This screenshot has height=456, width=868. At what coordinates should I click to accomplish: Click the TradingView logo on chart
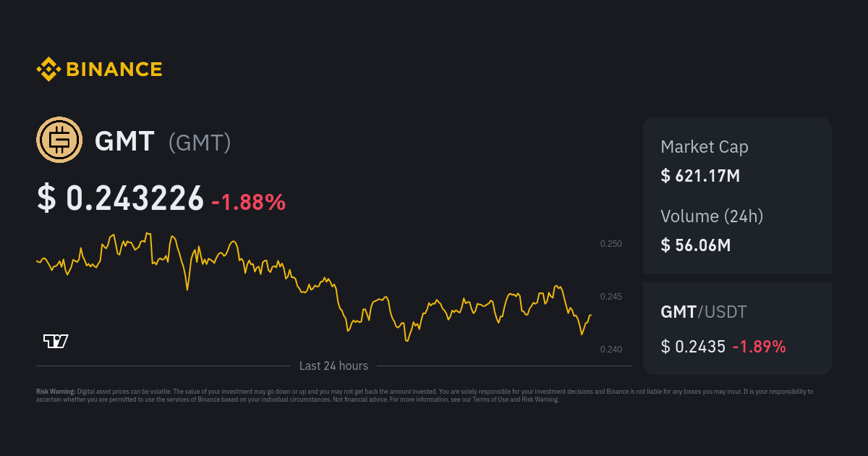[56, 341]
